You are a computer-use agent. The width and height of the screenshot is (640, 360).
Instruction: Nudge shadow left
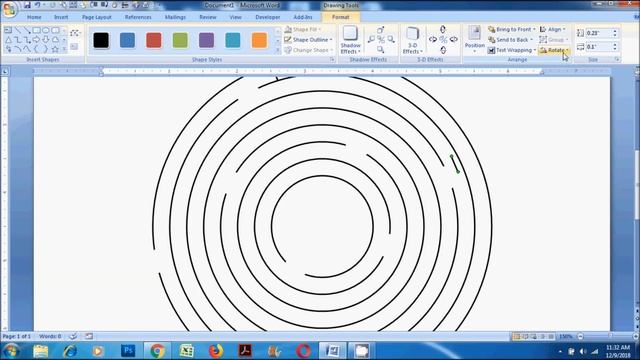[371, 40]
